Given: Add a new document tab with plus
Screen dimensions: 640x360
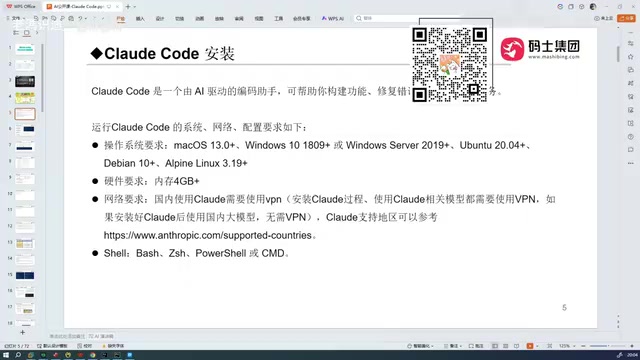Looking at the screenshot, I should (x=128, y=7).
